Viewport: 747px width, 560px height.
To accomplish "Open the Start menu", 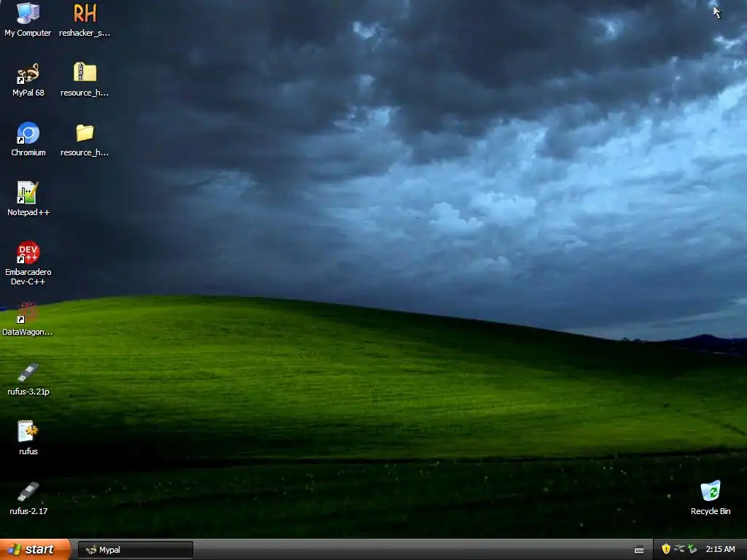I will 35,550.
